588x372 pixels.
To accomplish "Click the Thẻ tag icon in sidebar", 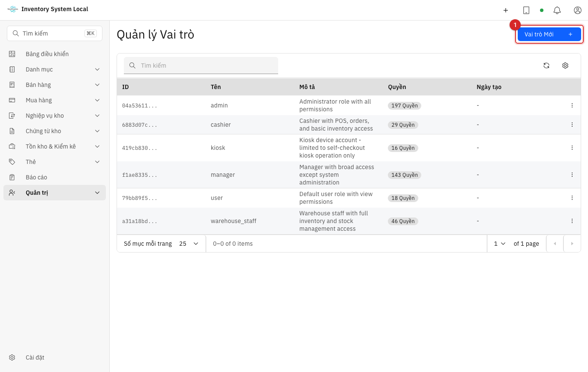I will [12, 162].
